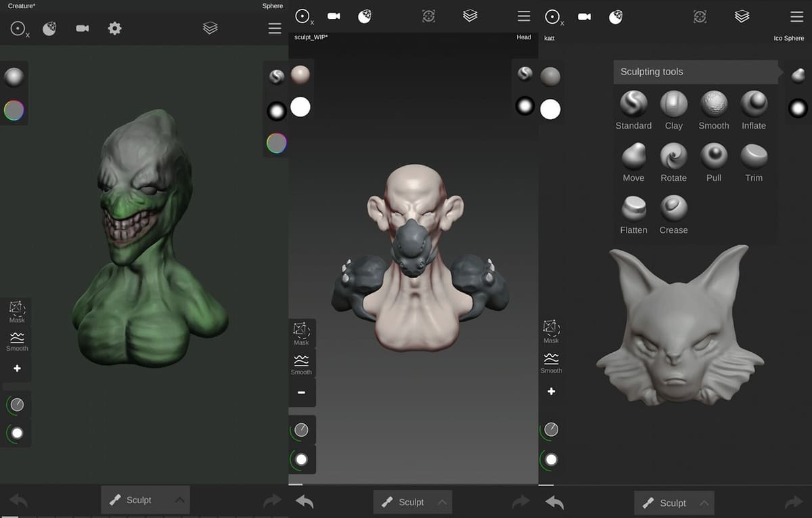Viewport: 812px width, 518px height.
Task: Expand Sculpt tool selector in Creature screen
Action: point(145,500)
